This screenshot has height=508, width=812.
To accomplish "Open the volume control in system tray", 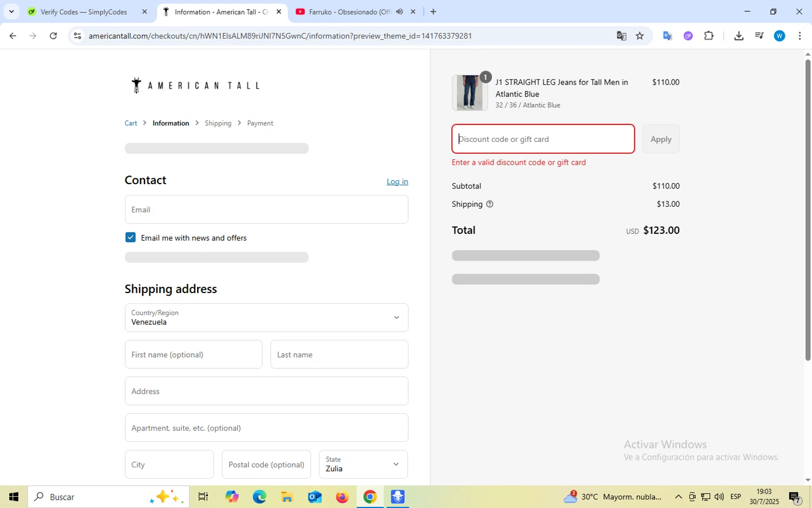I will pos(719,497).
